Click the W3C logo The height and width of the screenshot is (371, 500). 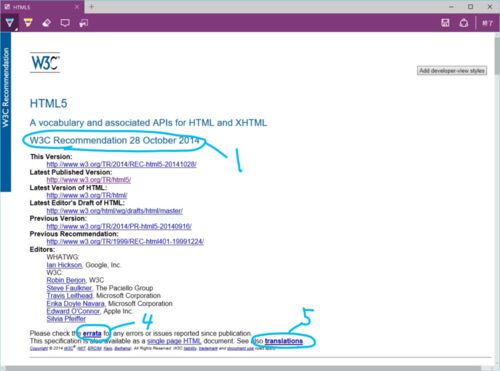coord(45,62)
